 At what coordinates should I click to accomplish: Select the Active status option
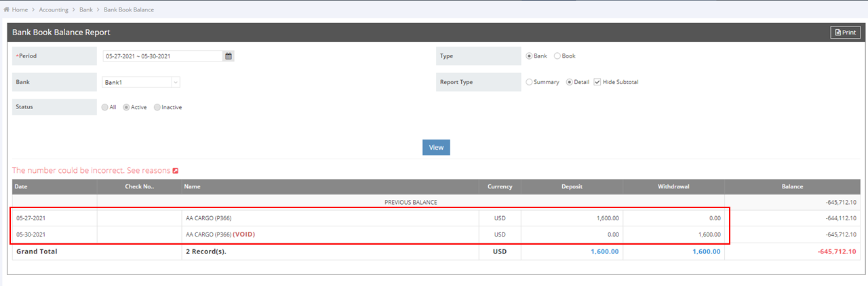coord(126,107)
